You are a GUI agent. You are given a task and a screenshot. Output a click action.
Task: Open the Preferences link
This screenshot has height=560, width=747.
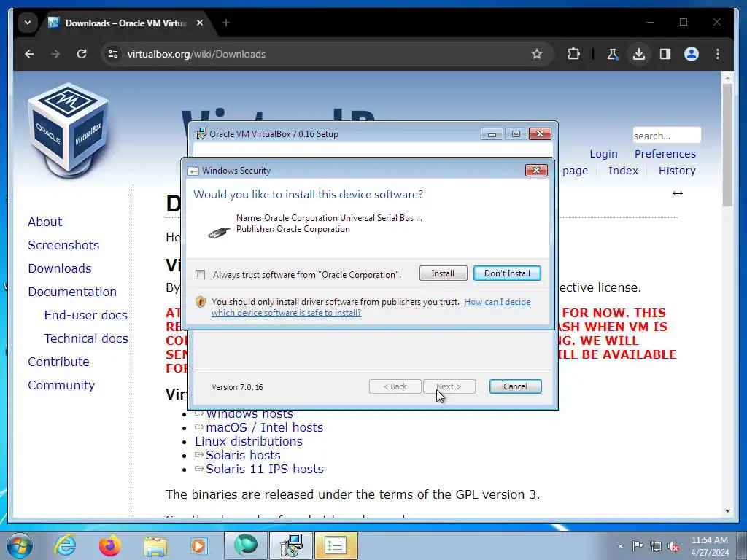coord(665,154)
